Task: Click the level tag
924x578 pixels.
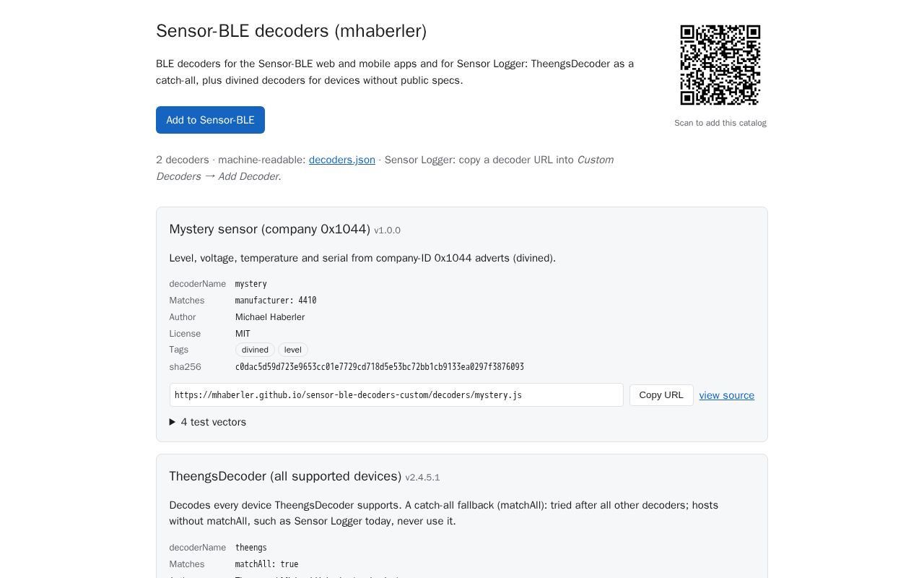Action: pyautogui.click(x=293, y=350)
